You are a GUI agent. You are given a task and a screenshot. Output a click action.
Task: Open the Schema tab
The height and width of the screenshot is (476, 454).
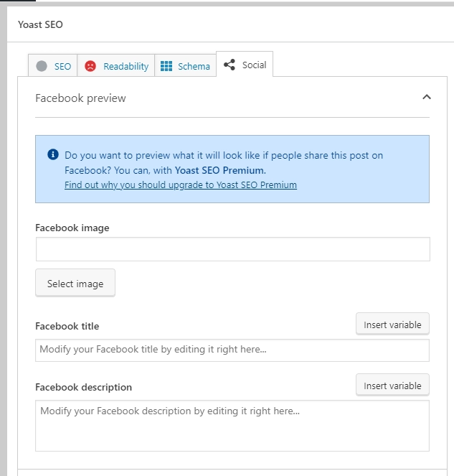pyautogui.click(x=185, y=65)
